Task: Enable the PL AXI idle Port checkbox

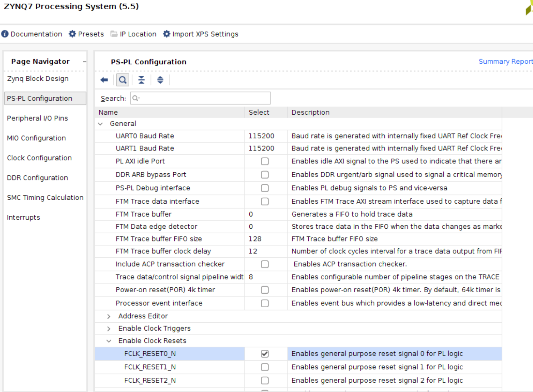Action: pyautogui.click(x=265, y=162)
